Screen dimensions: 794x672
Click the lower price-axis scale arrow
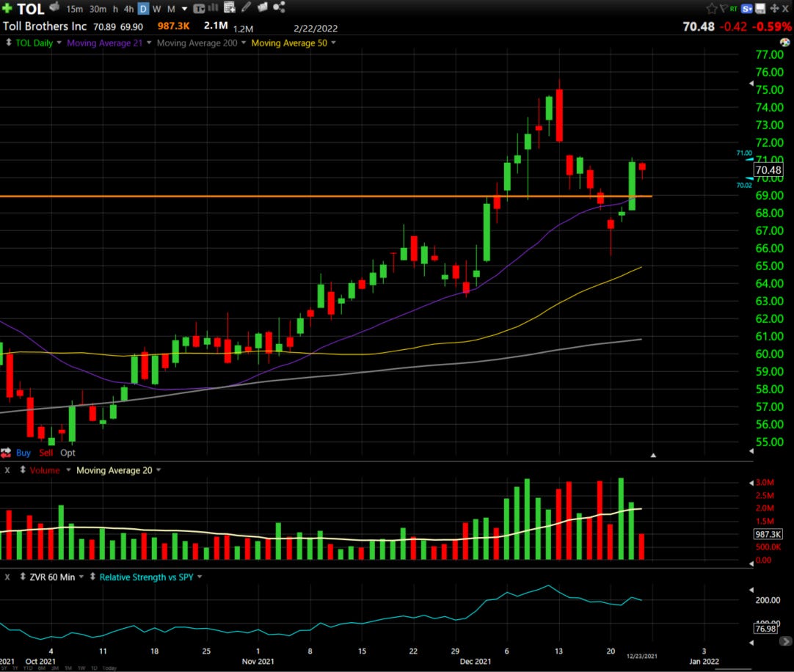(x=751, y=450)
